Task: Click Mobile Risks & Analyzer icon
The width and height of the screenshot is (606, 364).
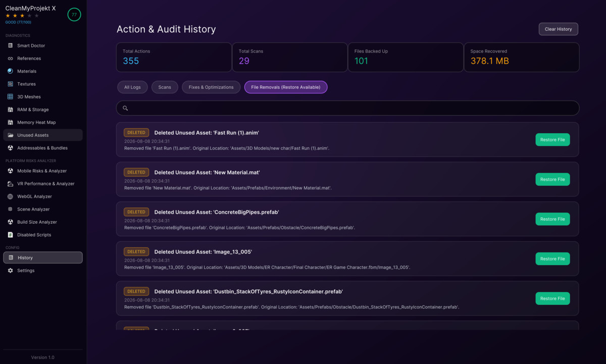Action: 11,171
